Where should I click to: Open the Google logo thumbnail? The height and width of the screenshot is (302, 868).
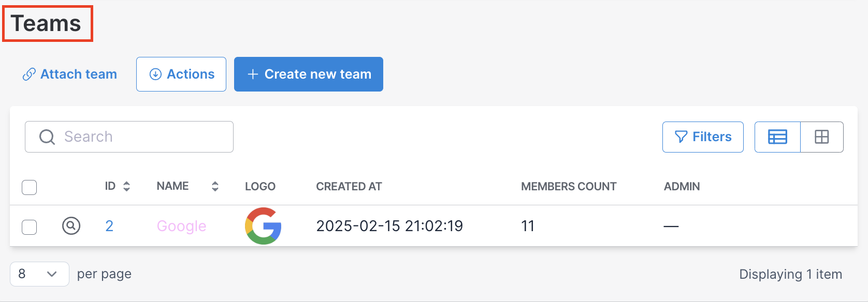coord(263,226)
